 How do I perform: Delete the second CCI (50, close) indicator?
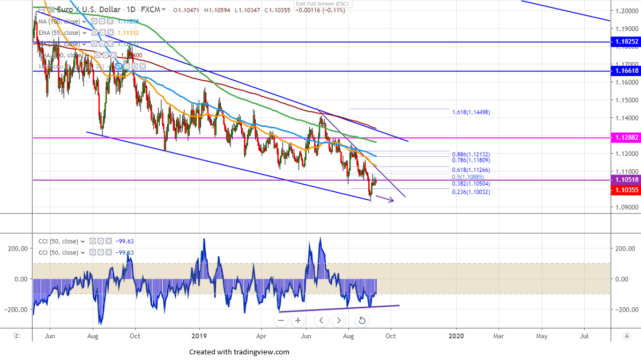coord(109,253)
